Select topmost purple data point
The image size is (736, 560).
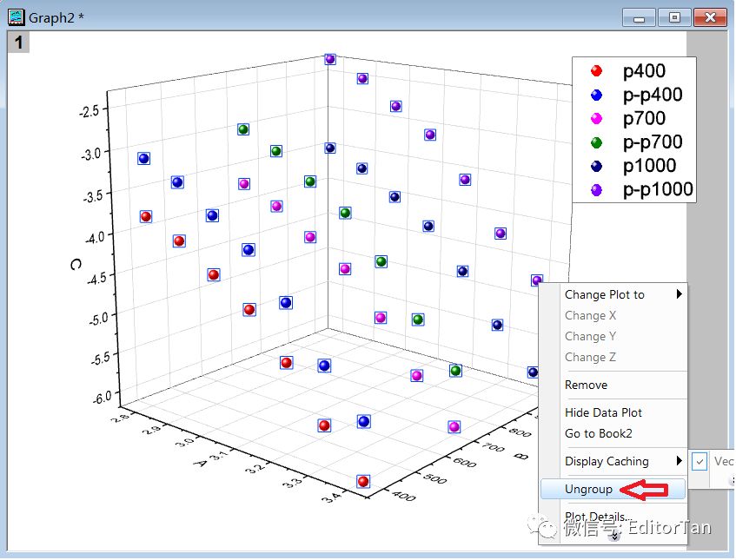coord(330,59)
